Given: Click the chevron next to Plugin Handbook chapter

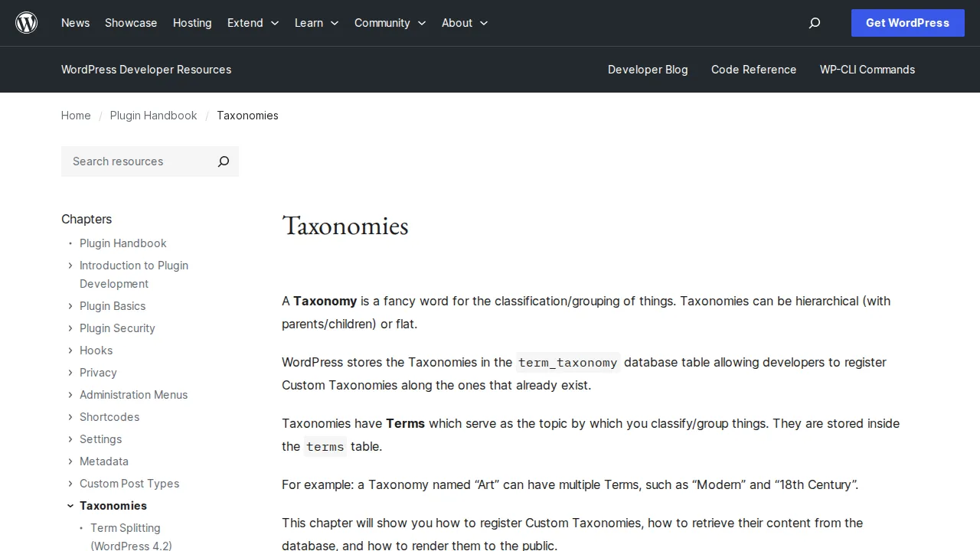Looking at the screenshot, I should pos(70,243).
